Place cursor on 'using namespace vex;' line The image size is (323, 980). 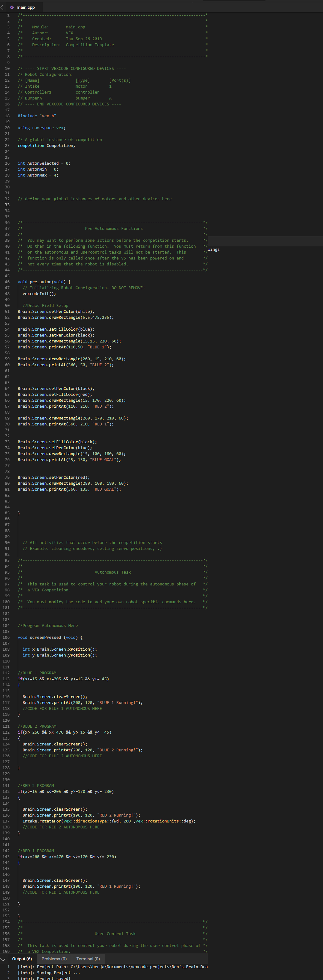(x=42, y=128)
